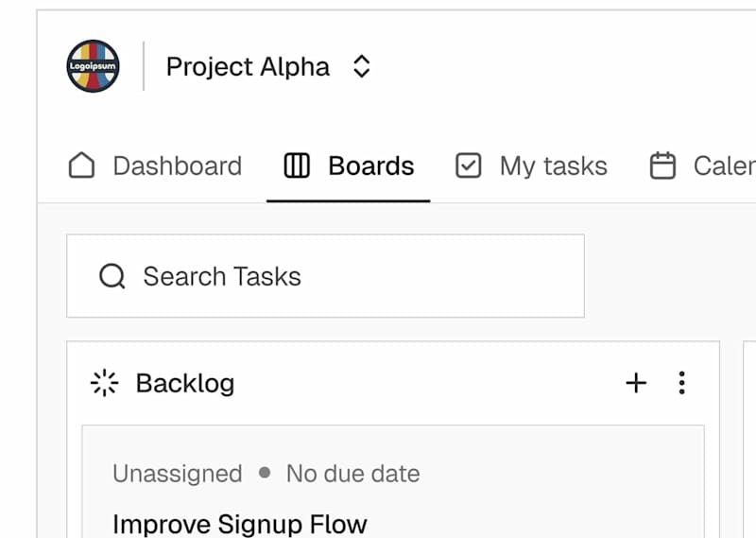
Task: Click No due date on the task card
Action: (352, 474)
